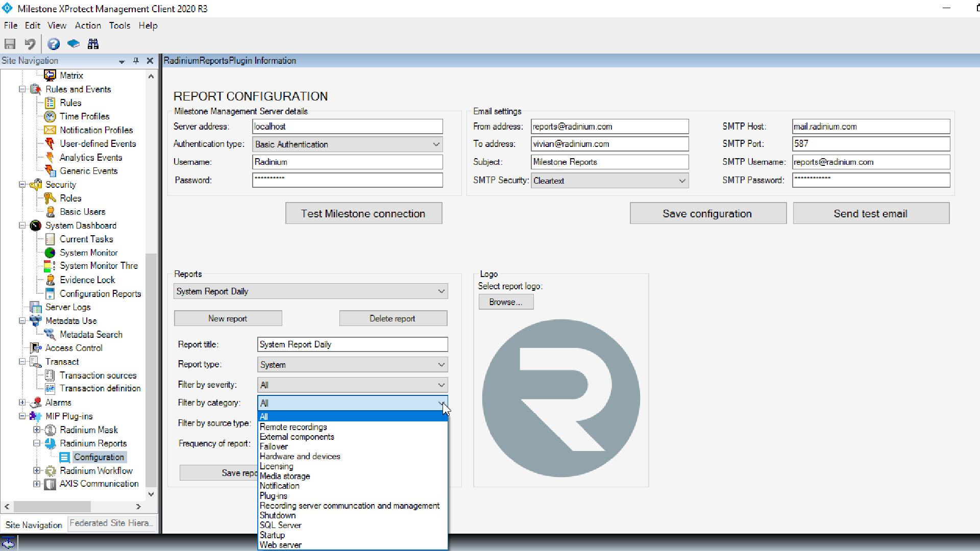Click the Notification Profiles envelope icon
Image resolution: width=980 pixels, height=551 pixels.
click(x=50, y=130)
